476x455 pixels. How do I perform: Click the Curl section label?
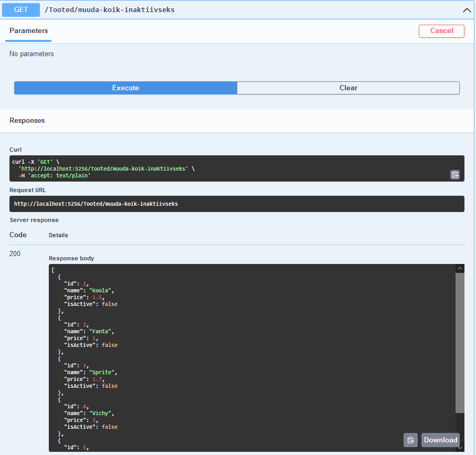16,150
